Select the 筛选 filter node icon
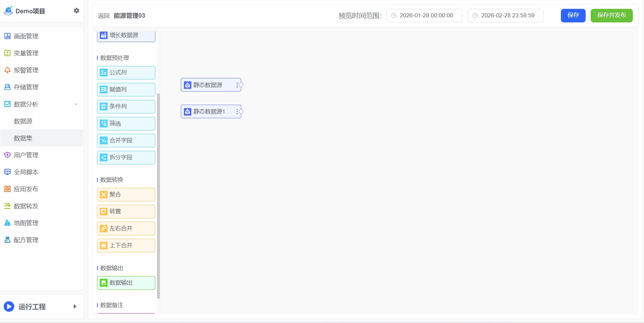 click(104, 124)
